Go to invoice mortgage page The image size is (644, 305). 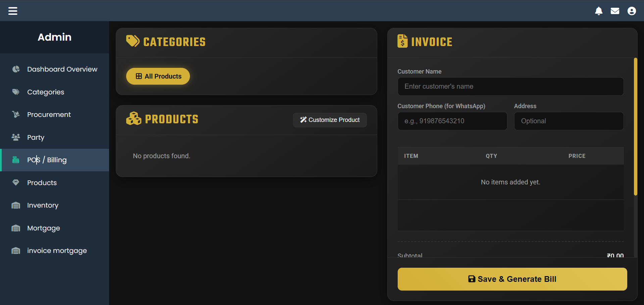pyautogui.click(x=57, y=251)
